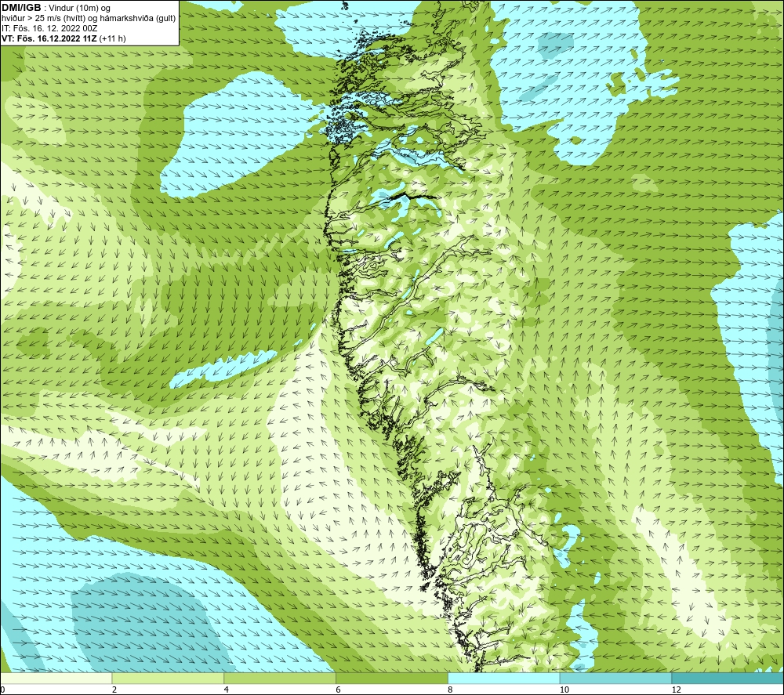This screenshot has height=695, width=784.
Task: Click the legend label '6'
Action: pyautogui.click(x=339, y=690)
